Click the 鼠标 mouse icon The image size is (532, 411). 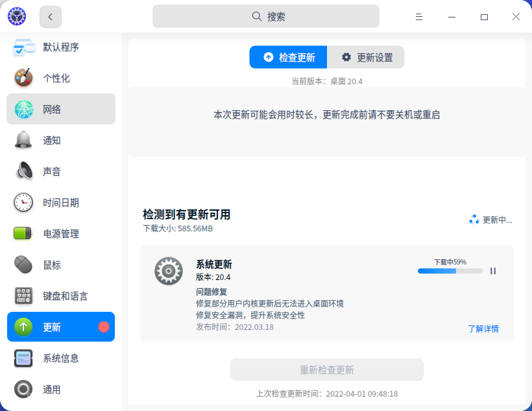23,264
